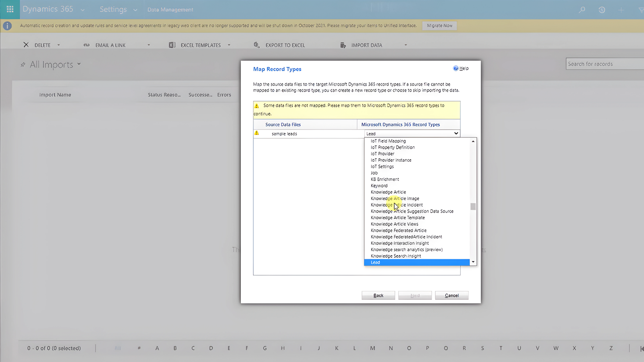Open the Delete dropdown arrow

[x=58, y=45]
